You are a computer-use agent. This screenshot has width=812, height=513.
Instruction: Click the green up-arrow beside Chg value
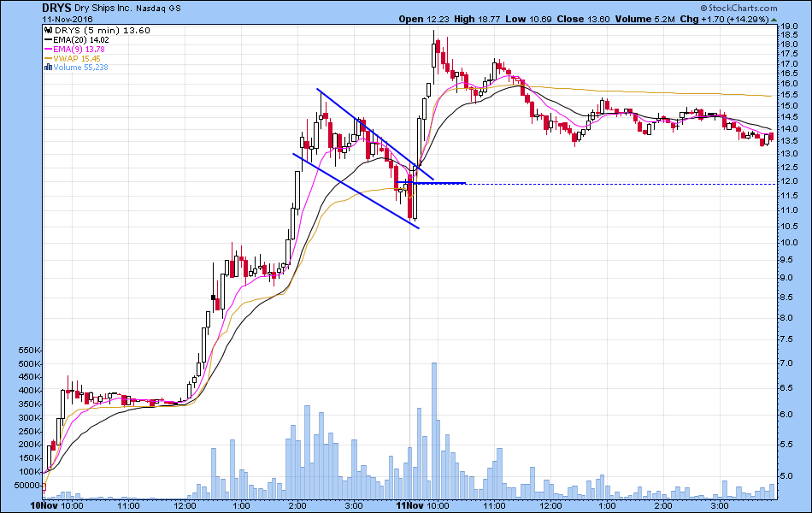tap(774, 20)
